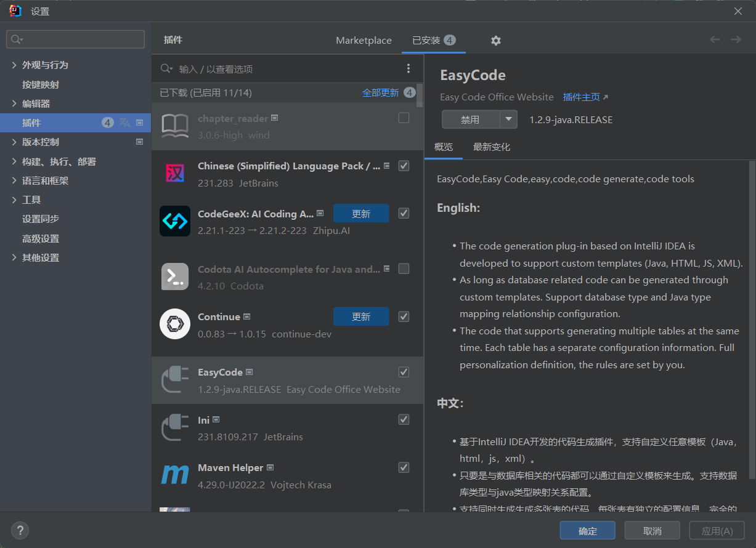Select the Continue plugin logo
Viewport: 756px width, 548px height.
coord(175,324)
